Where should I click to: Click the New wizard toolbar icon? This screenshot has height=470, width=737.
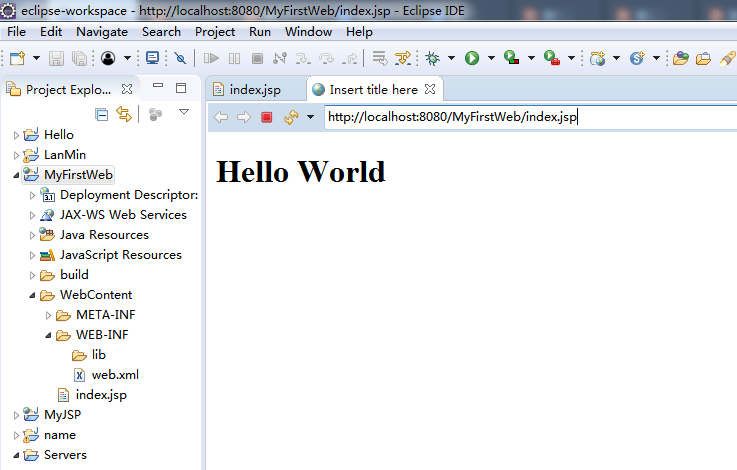click(x=17, y=58)
